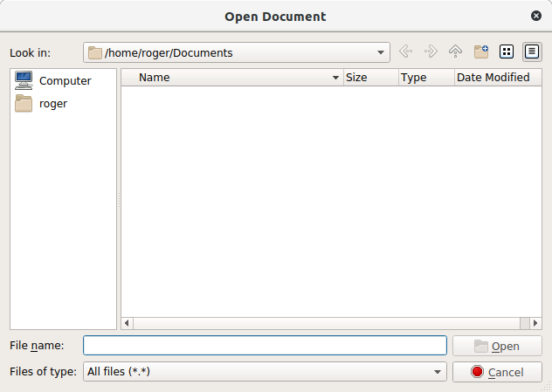
Task: Expand the Look in path dropdown
Action: tap(381, 52)
